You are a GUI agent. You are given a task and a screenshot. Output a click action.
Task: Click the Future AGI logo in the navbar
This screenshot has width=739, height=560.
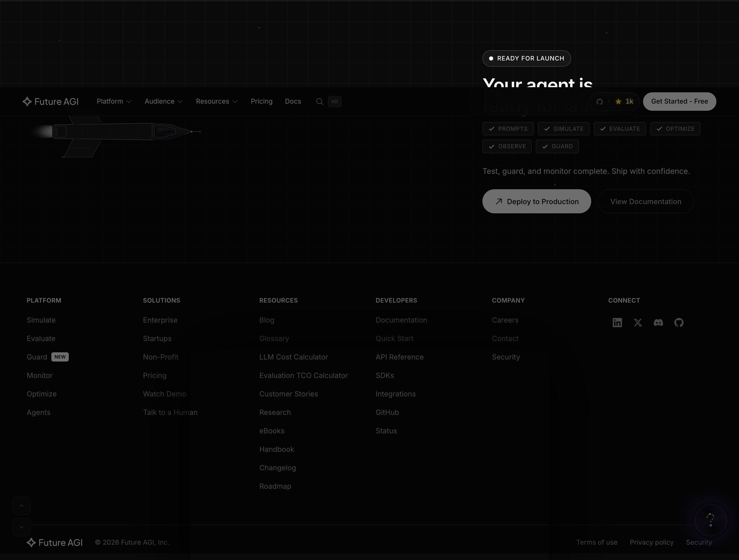pyautogui.click(x=51, y=102)
